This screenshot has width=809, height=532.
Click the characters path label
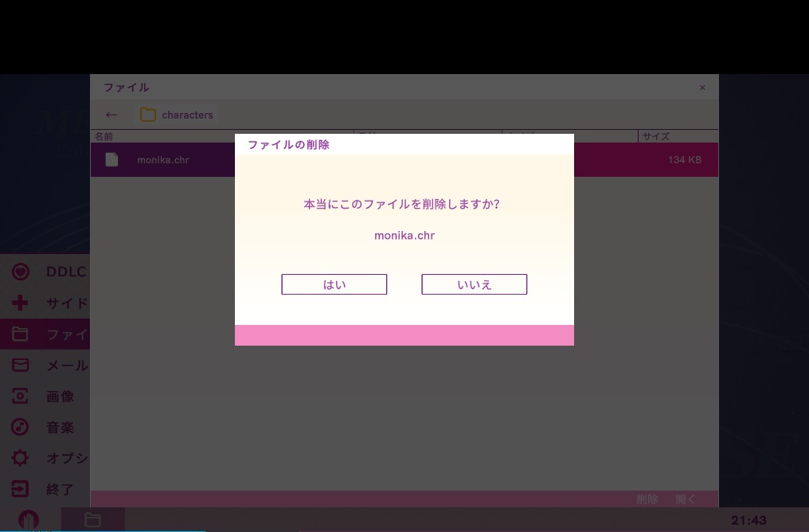click(187, 115)
